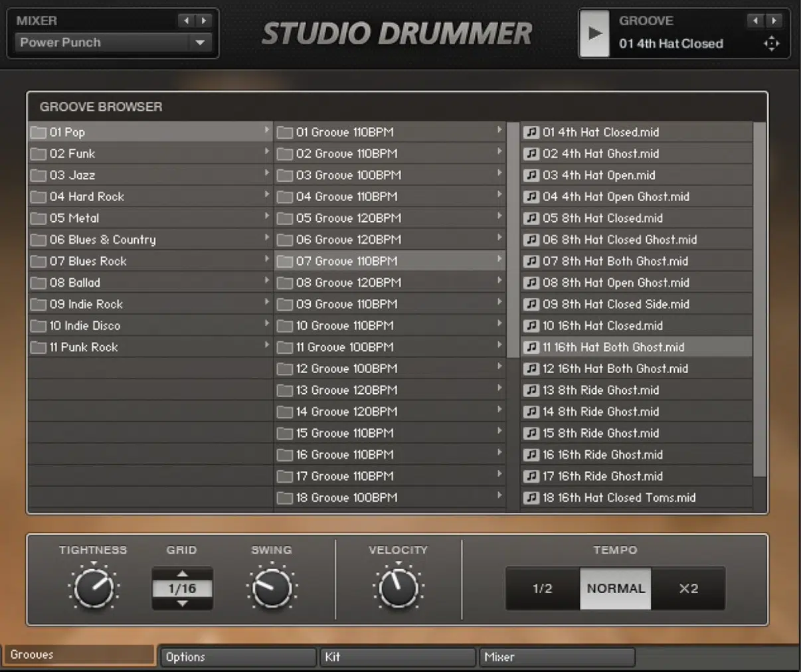Click the 01 Pop folder icon
The height and width of the screenshot is (672, 801).
pos(39,132)
